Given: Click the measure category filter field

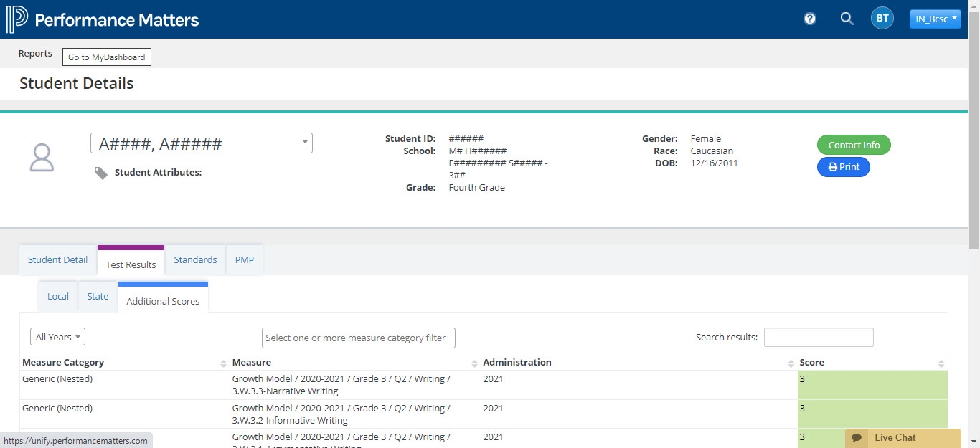Looking at the screenshot, I should (x=358, y=338).
